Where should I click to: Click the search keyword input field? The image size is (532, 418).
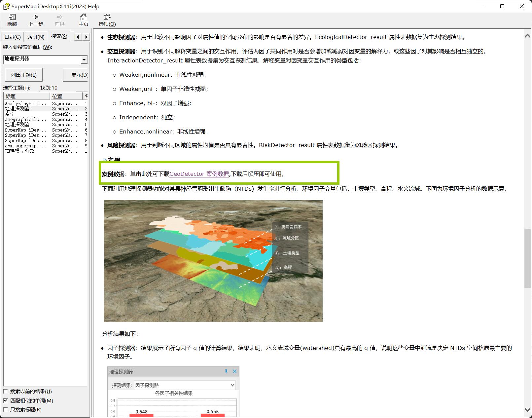pos(42,59)
